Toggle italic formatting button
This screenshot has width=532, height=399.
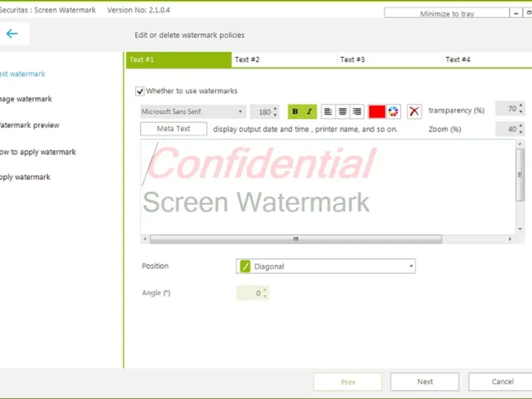[x=309, y=112]
